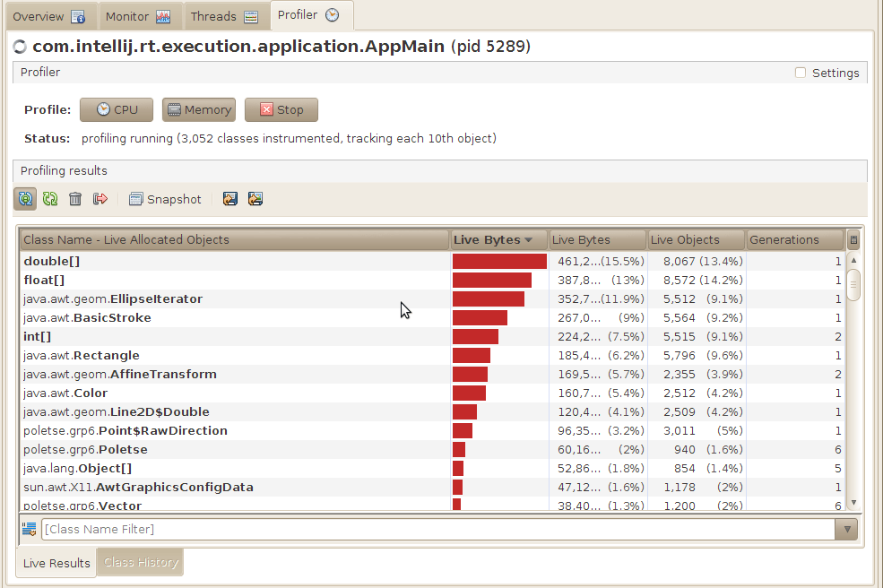Activate CPU profiling
The image size is (883, 588).
pos(116,109)
